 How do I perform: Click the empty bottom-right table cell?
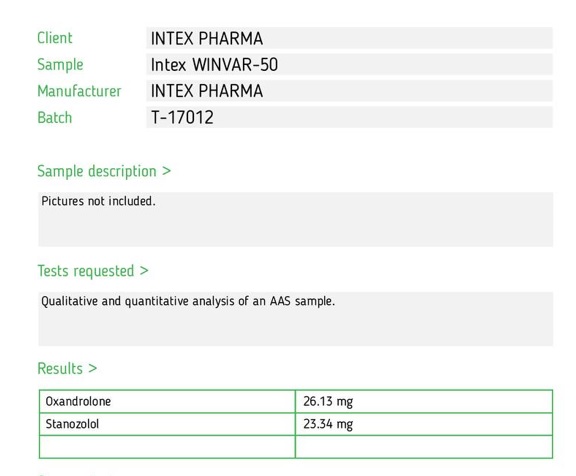tap(424, 447)
